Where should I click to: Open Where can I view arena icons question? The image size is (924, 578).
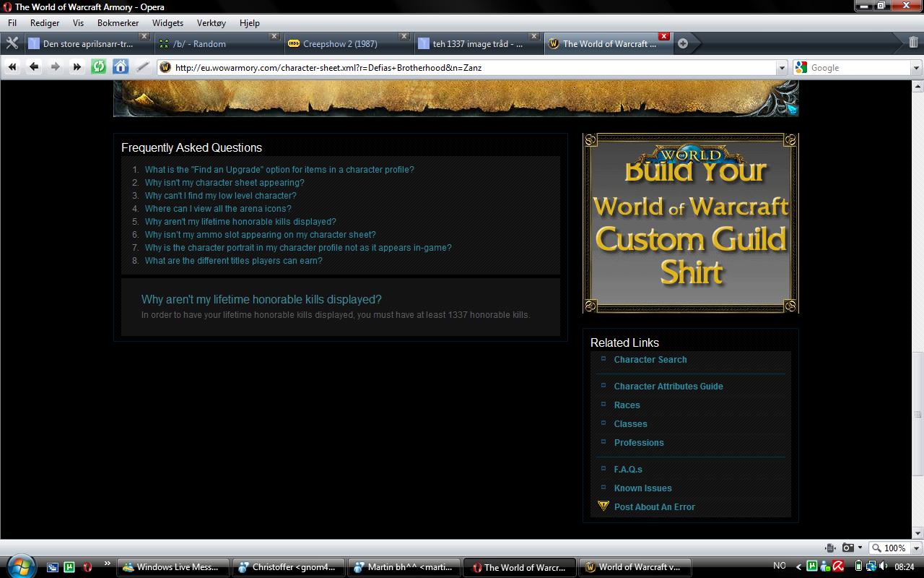218,209
